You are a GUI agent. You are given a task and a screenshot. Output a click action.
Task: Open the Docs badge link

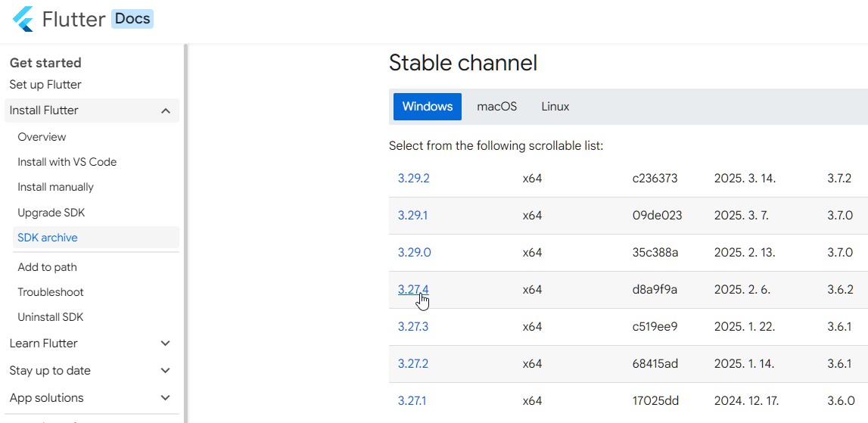[132, 19]
